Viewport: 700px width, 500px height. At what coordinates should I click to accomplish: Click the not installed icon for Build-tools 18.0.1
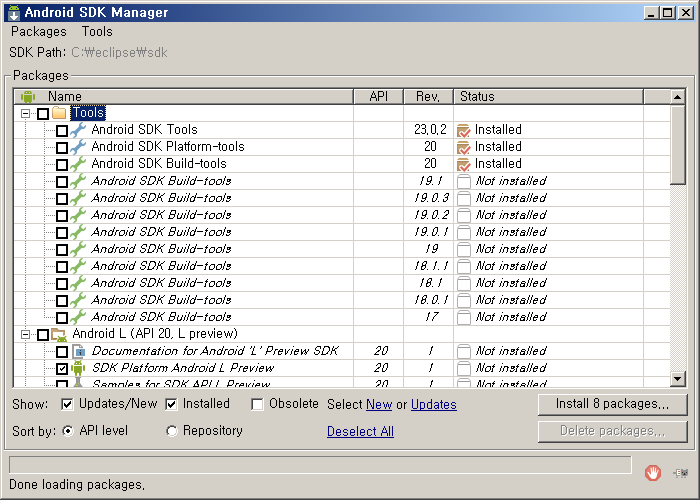pos(464,300)
